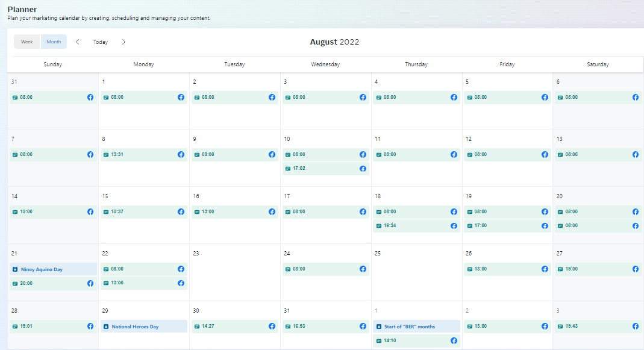This screenshot has height=350, width=644.
Task: Go to next month using right chevron
Action: [x=123, y=42]
